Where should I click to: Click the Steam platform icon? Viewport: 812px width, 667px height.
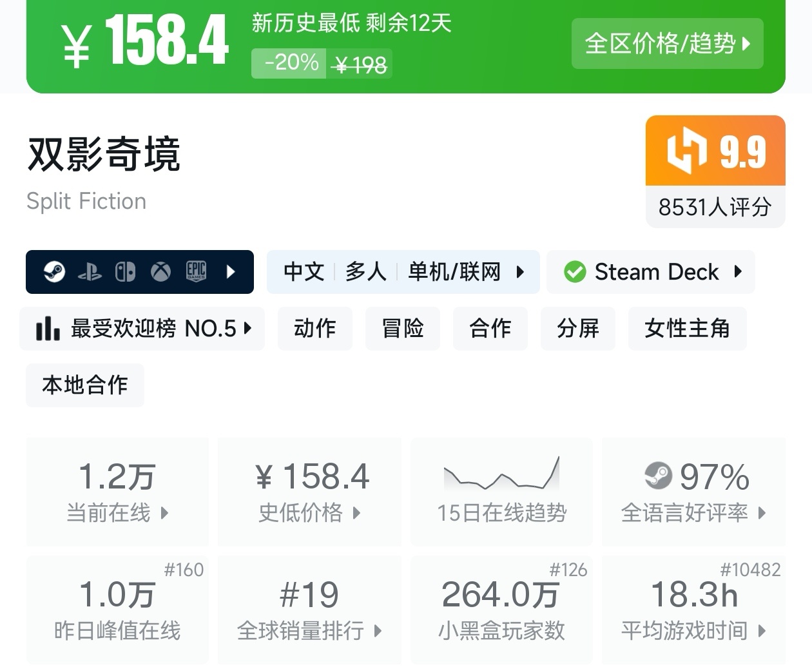pyautogui.click(x=54, y=272)
